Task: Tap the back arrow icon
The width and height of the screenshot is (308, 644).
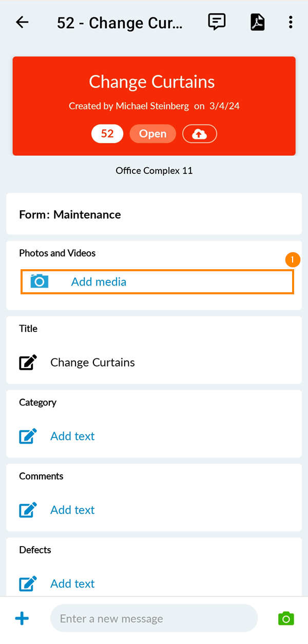Action: [22, 22]
